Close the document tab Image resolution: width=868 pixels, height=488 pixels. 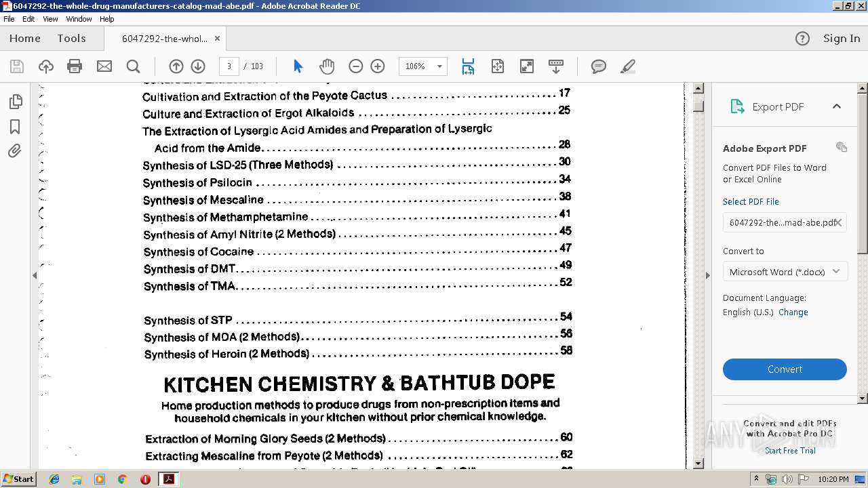point(217,39)
